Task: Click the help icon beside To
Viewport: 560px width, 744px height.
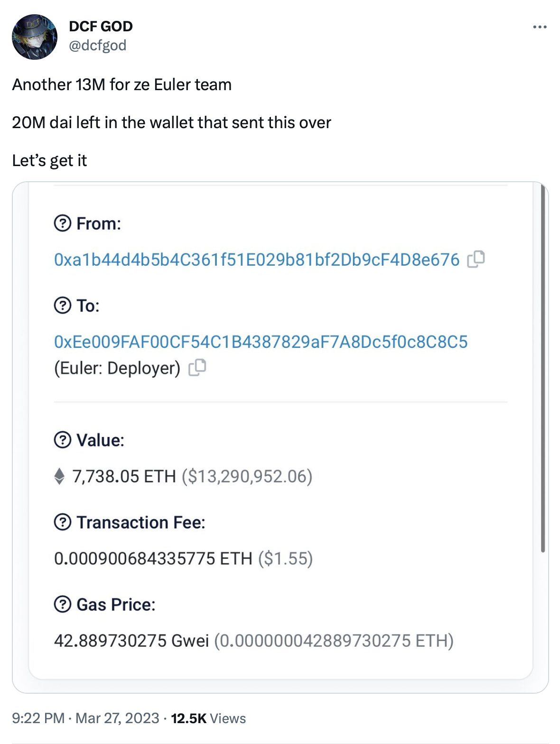Action: 63,306
